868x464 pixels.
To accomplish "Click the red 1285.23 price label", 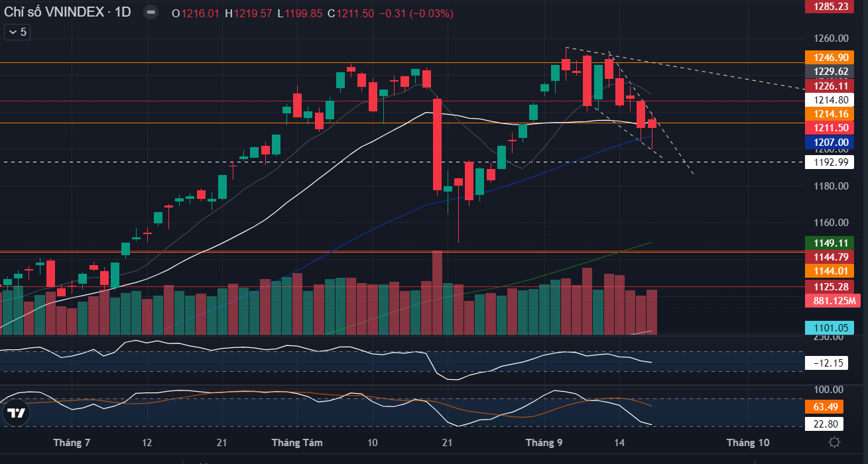I will (829, 7).
